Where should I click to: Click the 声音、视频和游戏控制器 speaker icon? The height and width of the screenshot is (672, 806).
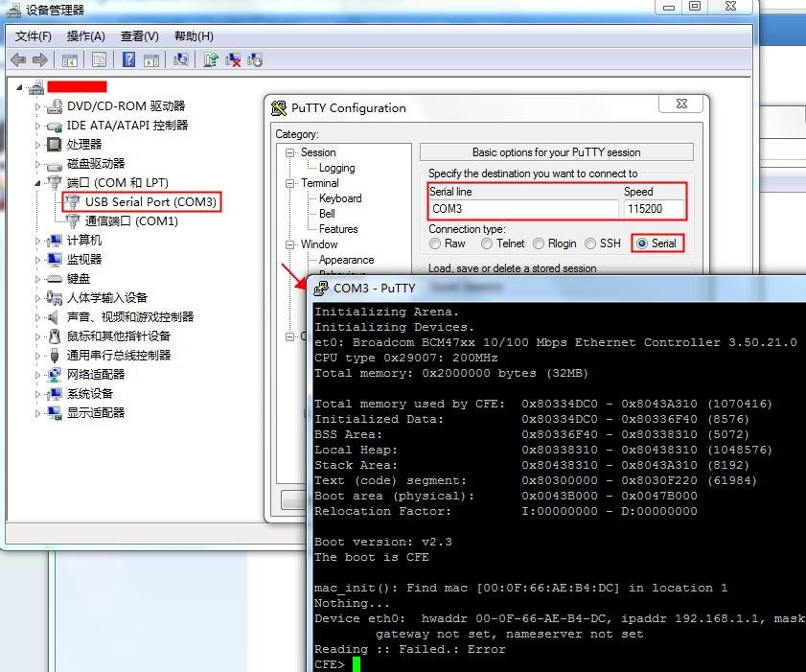click(53, 316)
